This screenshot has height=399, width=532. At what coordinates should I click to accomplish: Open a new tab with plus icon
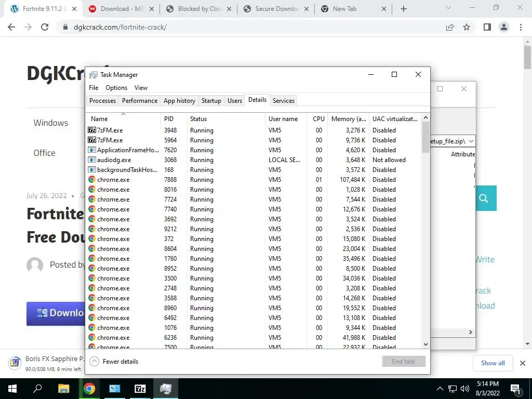403,9
